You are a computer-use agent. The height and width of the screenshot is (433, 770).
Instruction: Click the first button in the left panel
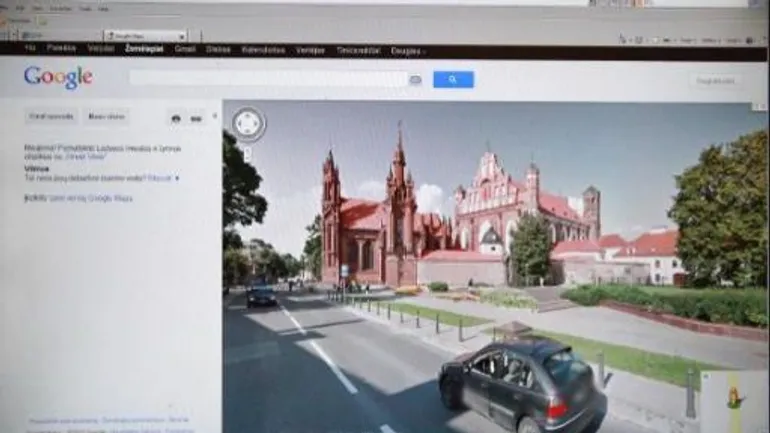(x=51, y=117)
